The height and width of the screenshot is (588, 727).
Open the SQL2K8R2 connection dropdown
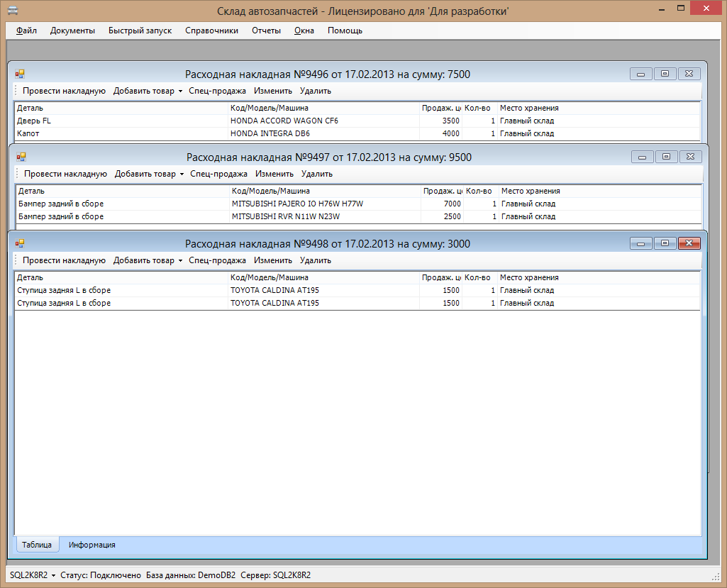coord(33,575)
